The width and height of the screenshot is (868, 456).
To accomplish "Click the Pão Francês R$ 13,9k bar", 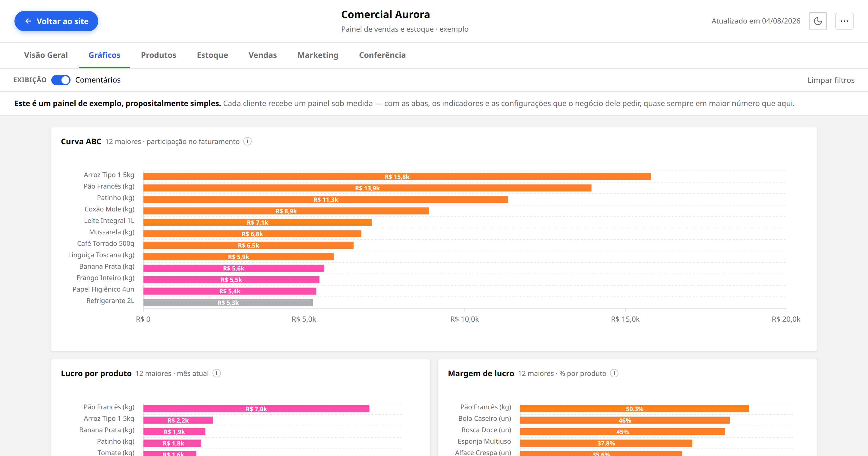I will (367, 188).
